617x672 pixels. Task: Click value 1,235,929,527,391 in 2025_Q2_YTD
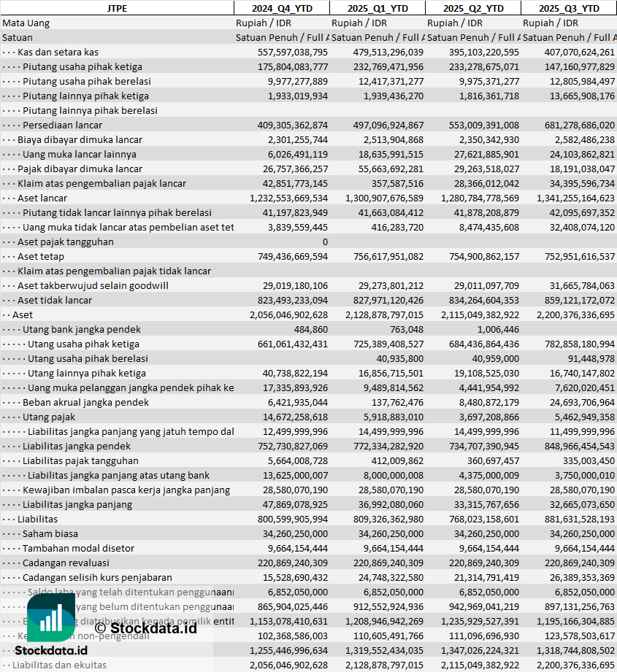[x=480, y=621]
